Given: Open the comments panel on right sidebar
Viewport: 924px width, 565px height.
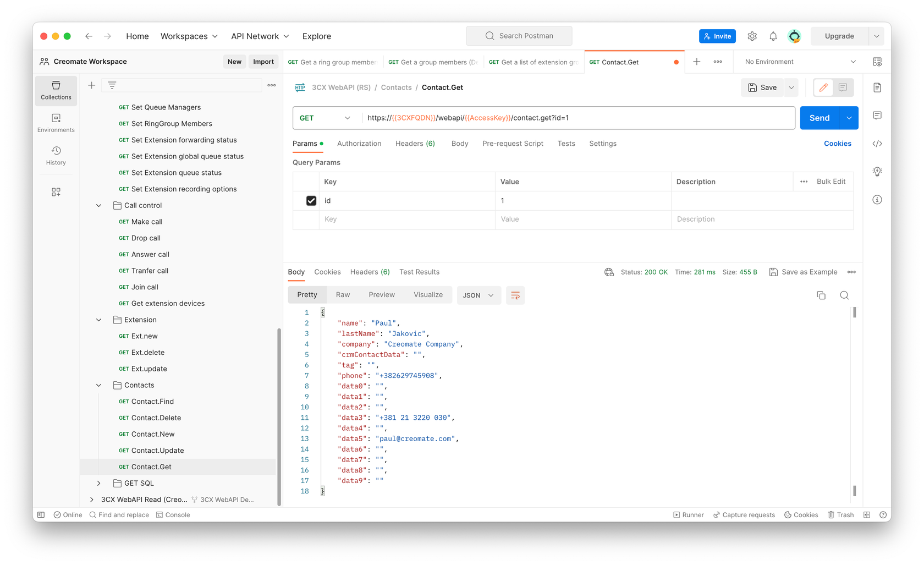Looking at the screenshot, I should click(877, 116).
